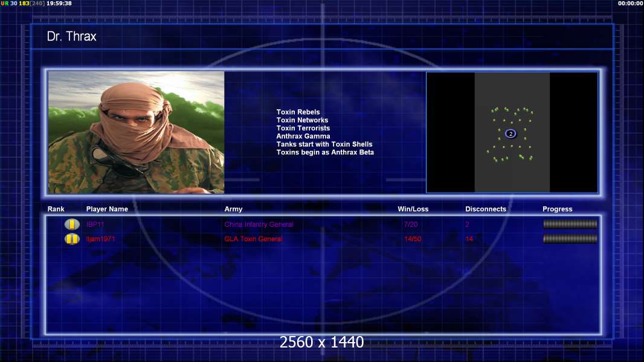The image size is (644, 362).
Task: Click the GLA Toxin General army entry
Action: pyautogui.click(x=253, y=239)
